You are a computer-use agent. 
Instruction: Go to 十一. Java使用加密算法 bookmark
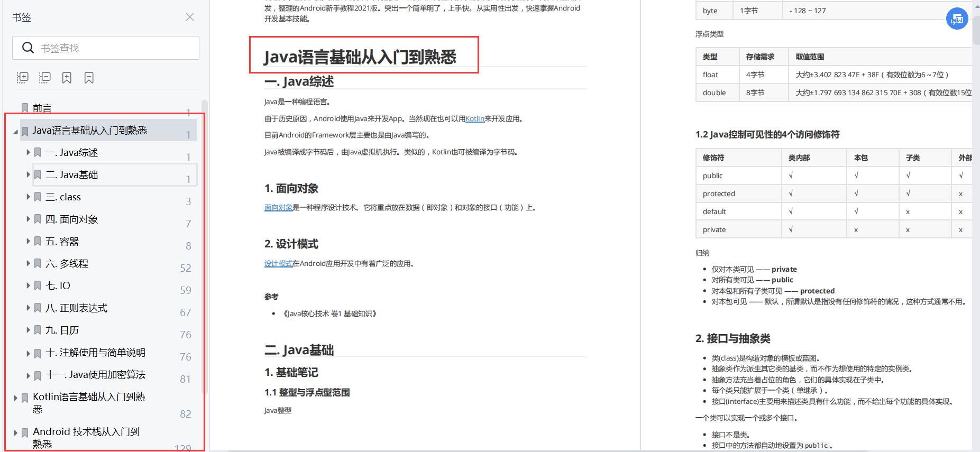point(96,375)
